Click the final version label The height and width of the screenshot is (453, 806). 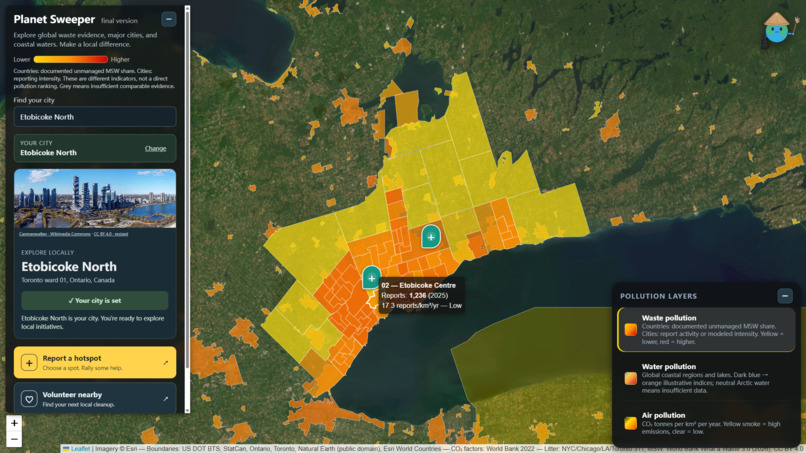pyautogui.click(x=119, y=21)
